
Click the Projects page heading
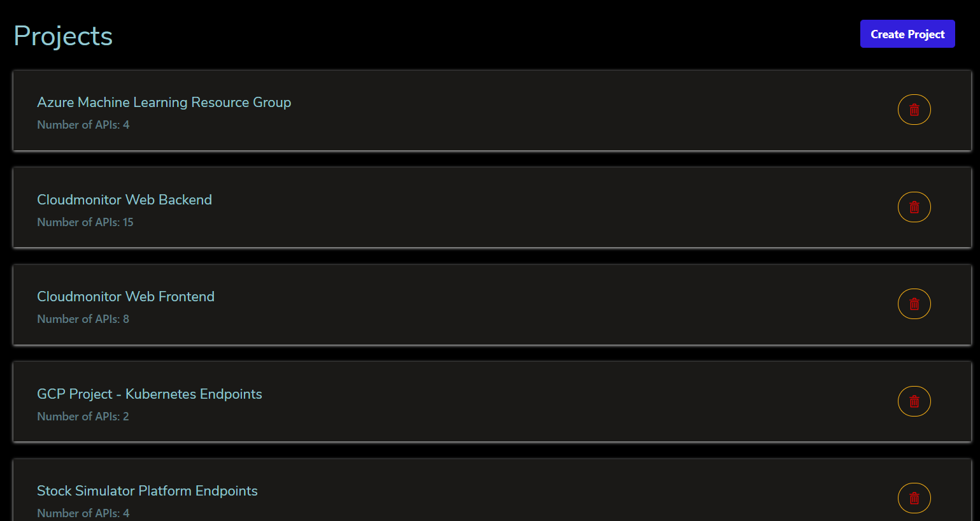[63, 36]
